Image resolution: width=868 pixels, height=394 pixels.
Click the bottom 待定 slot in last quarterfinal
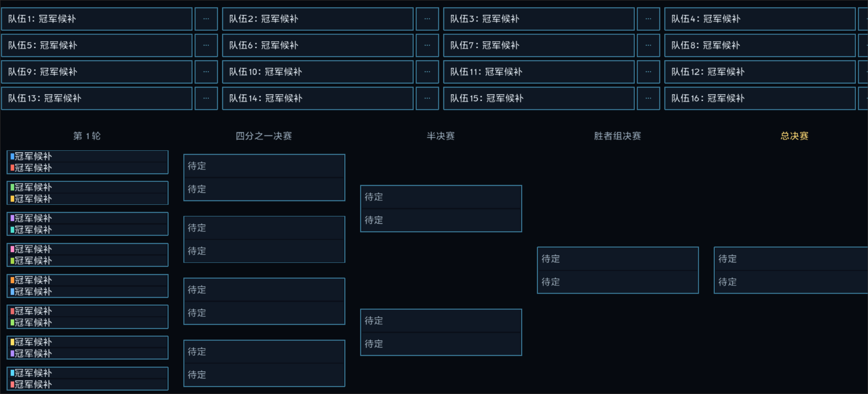click(264, 375)
